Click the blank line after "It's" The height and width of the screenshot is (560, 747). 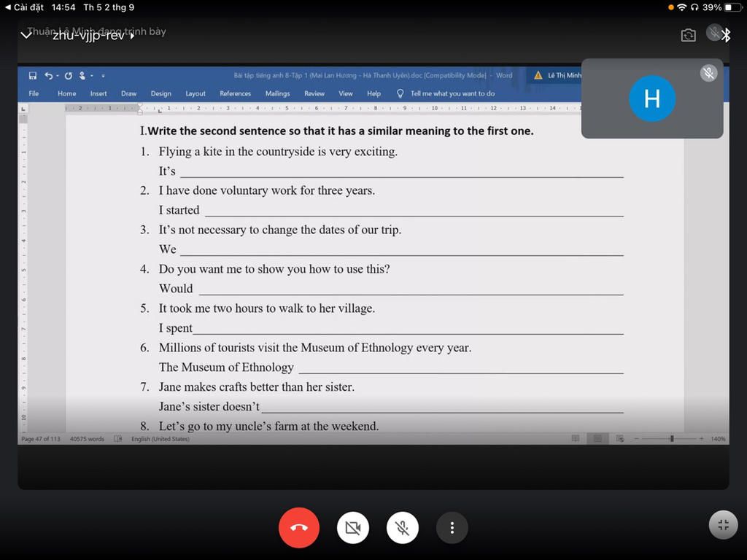click(402, 172)
